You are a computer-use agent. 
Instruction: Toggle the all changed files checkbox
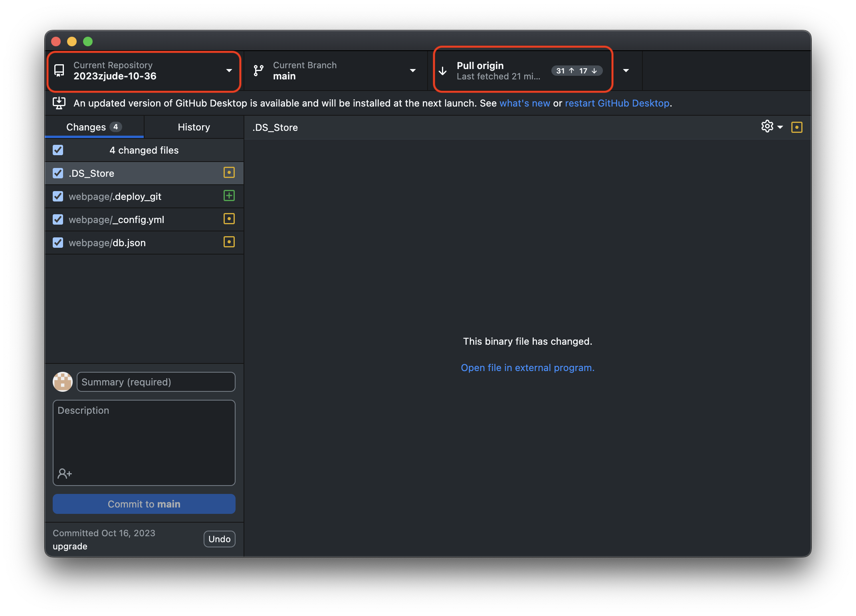[x=58, y=150]
